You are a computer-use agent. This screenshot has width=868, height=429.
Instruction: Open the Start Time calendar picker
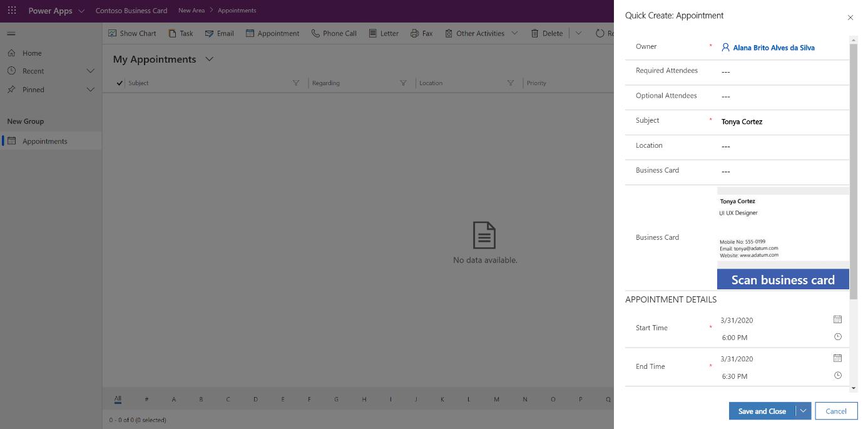(x=837, y=319)
